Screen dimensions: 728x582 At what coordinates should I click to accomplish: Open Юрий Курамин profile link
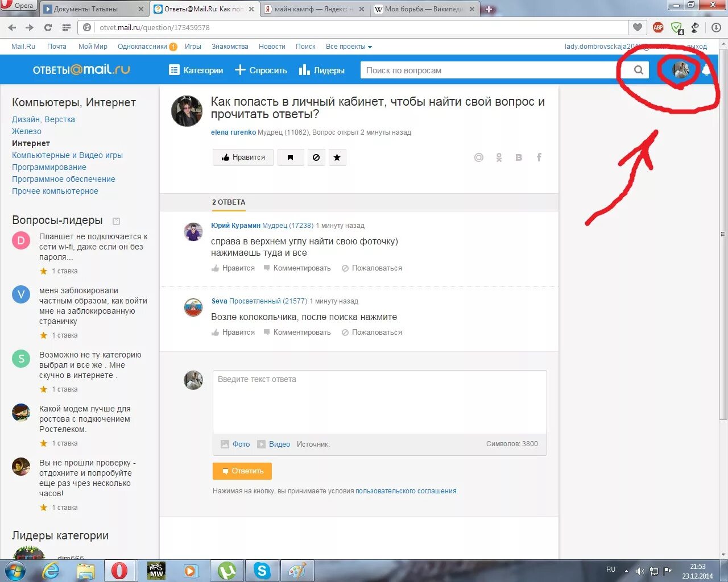point(235,226)
